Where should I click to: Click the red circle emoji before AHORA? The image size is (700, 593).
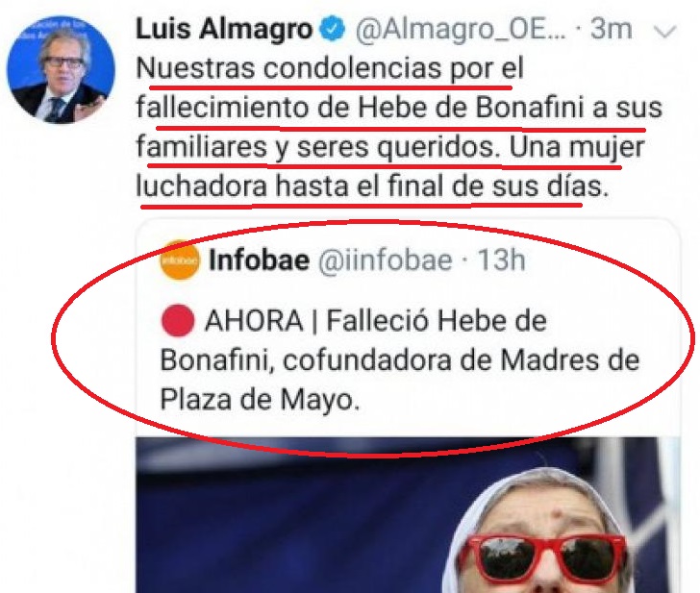click(178, 320)
